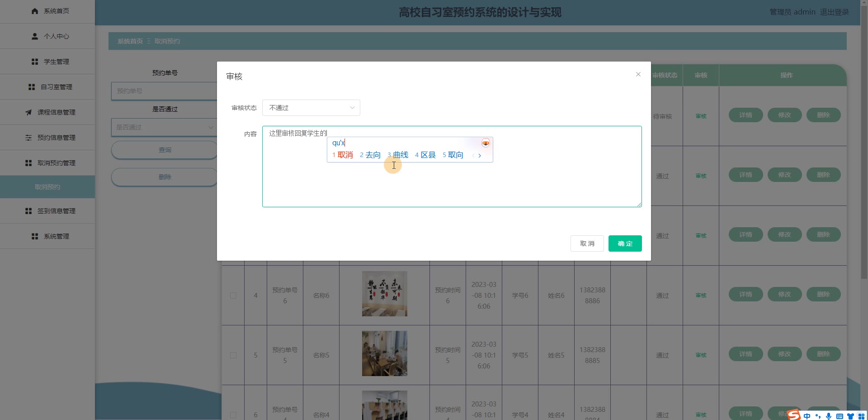Click 详情 for the 名称5 row

(x=746, y=354)
